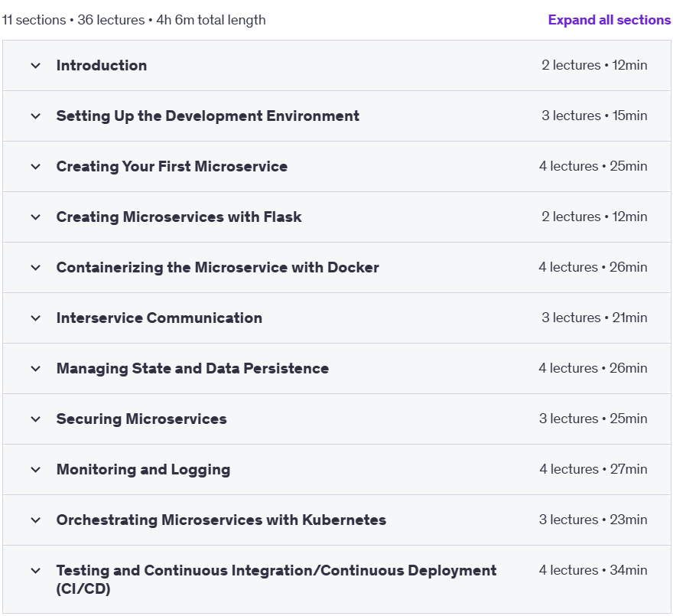The image size is (673, 616).
Task: Click the 4 lectures 34min label
Action: coord(593,570)
